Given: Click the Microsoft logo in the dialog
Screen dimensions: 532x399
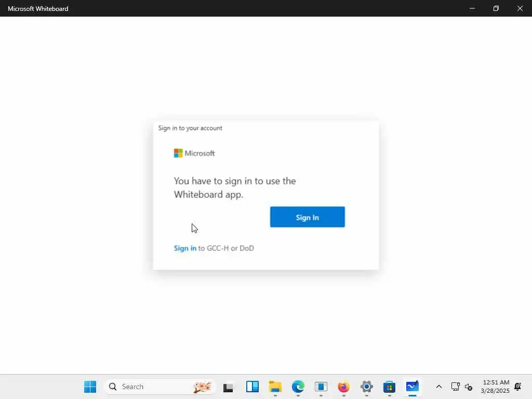Looking at the screenshot, I should click(x=194, y=153).
